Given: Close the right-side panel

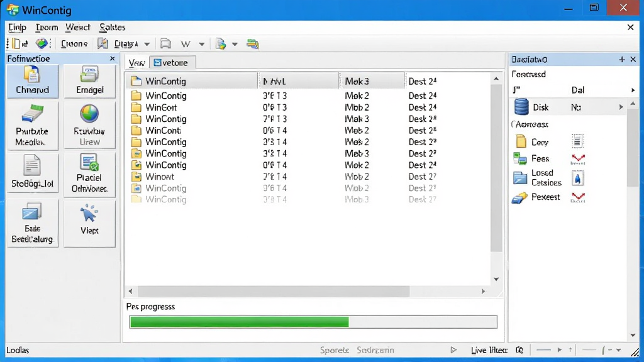Looking at the screenshot, I should point(633,60).
